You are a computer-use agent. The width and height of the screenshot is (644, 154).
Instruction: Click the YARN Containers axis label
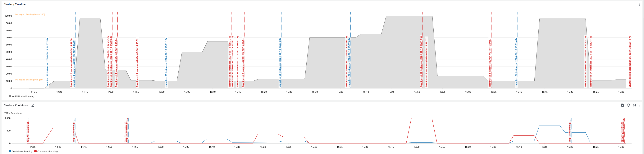13,113
